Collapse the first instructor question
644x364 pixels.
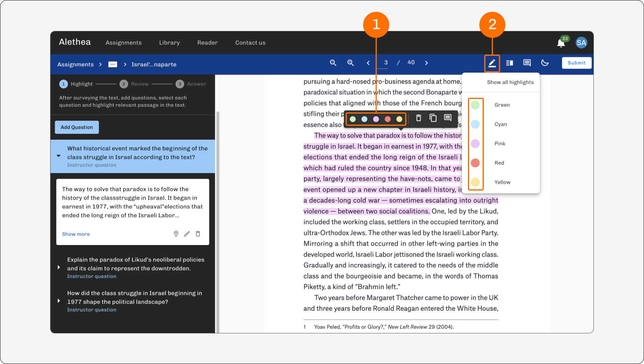tap(59, 156)
